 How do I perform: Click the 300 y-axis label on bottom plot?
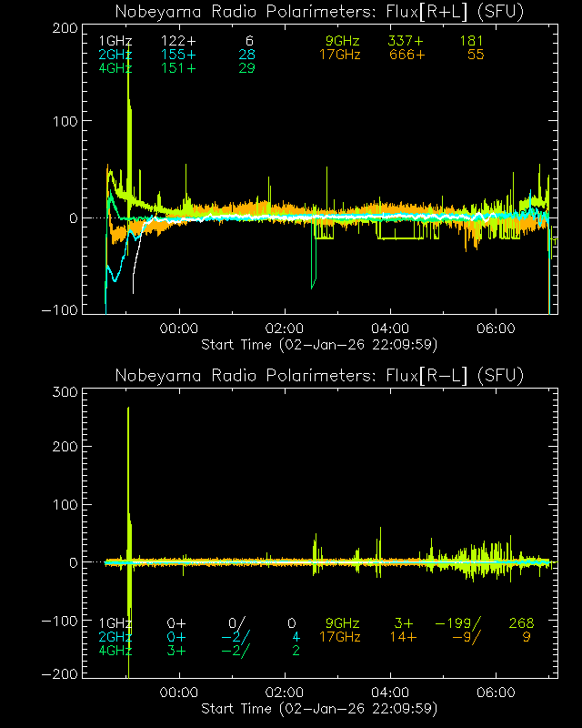pyautogui.click(x=65, y=391)
